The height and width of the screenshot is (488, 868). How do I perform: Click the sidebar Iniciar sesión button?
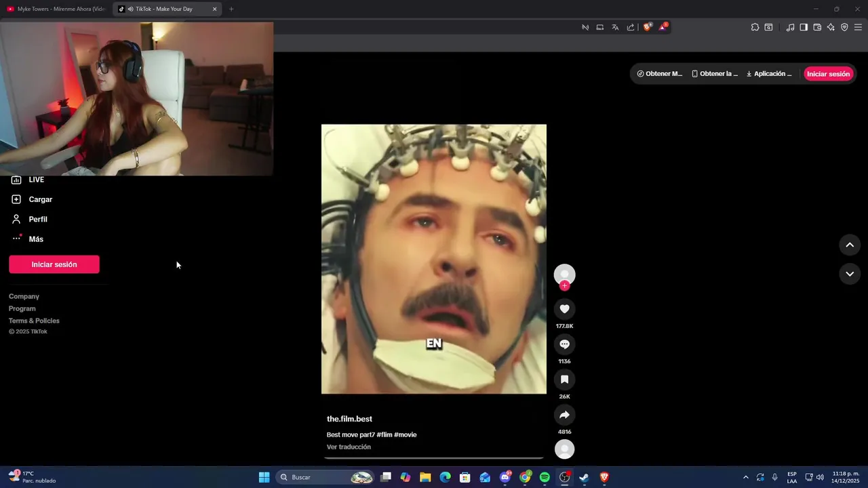[54, 264]
